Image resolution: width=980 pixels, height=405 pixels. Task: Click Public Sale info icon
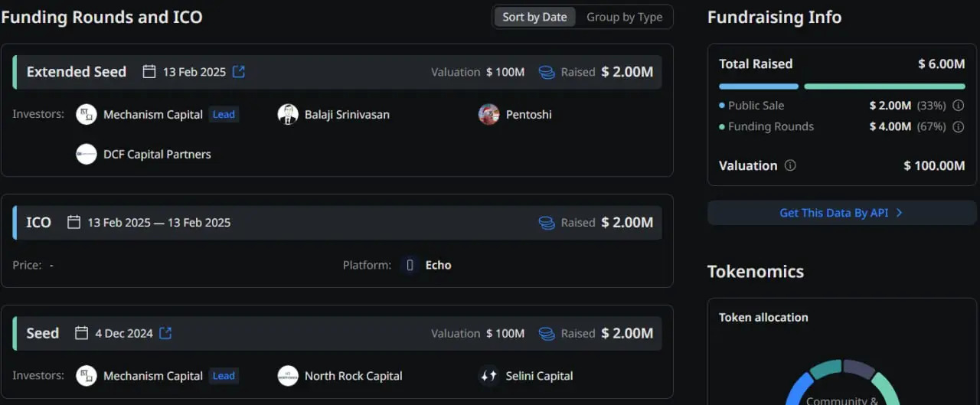click(958, 106)
